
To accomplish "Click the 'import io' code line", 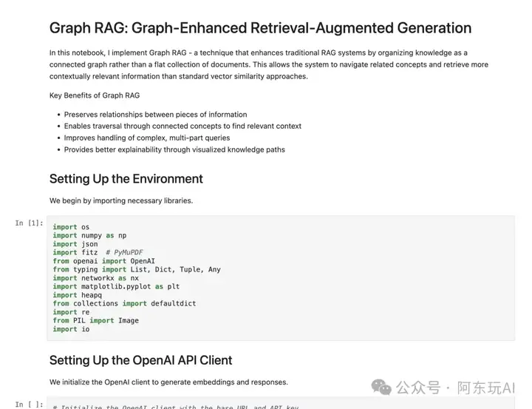I will pyautogui.click(x=71, y=329).
